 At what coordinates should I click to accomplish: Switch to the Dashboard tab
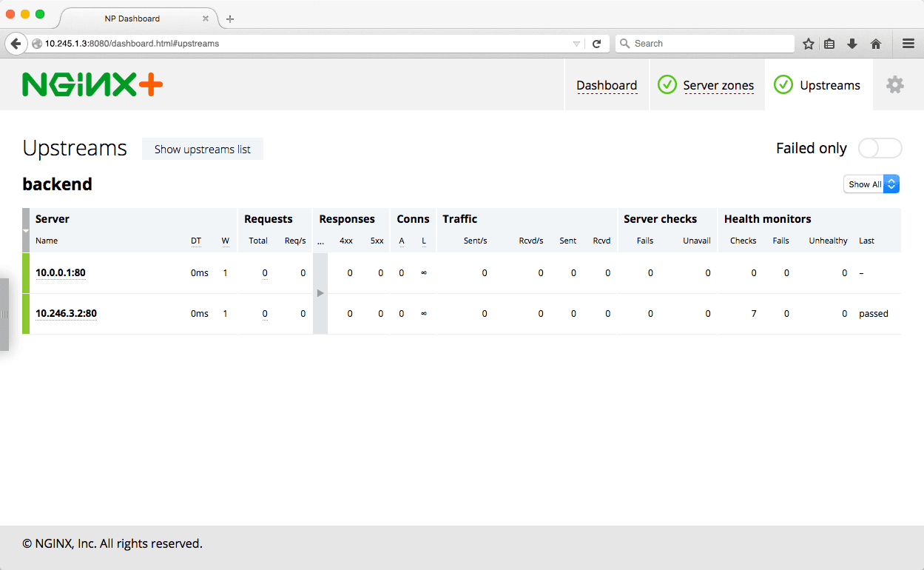(x=607, y=84)
